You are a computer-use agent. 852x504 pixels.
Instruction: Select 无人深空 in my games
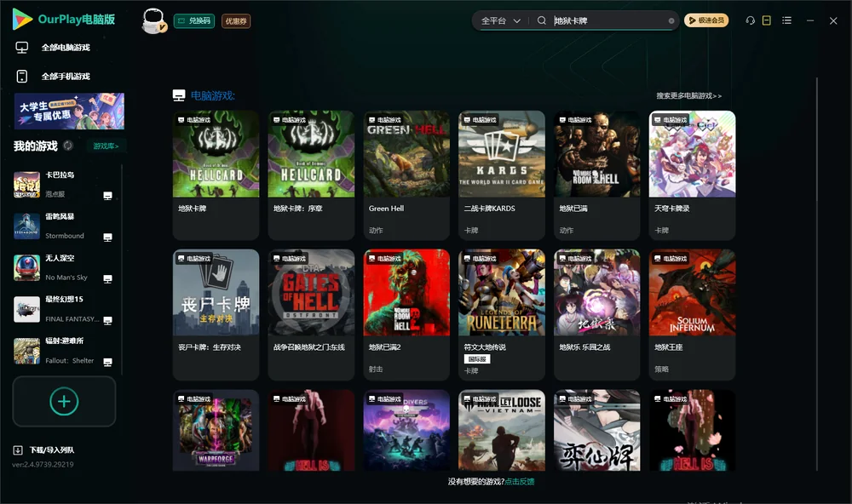62,267
